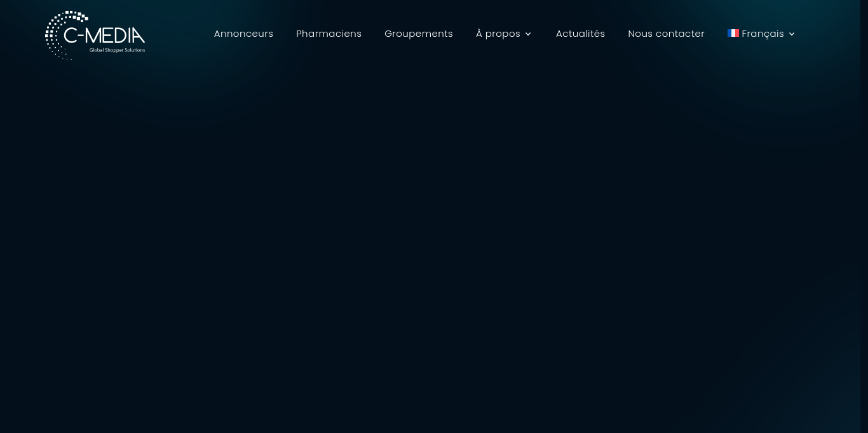The width and height of the screenshot is (868, 433).
Task: Expand the À propos chevron arrow
Action: click(x=528, y=34)
